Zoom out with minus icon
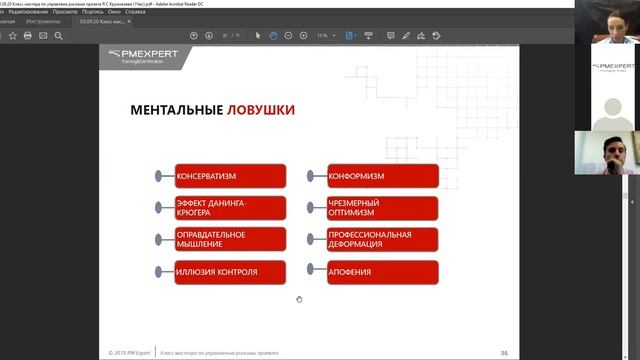640x360 pixels. point(288,36)
